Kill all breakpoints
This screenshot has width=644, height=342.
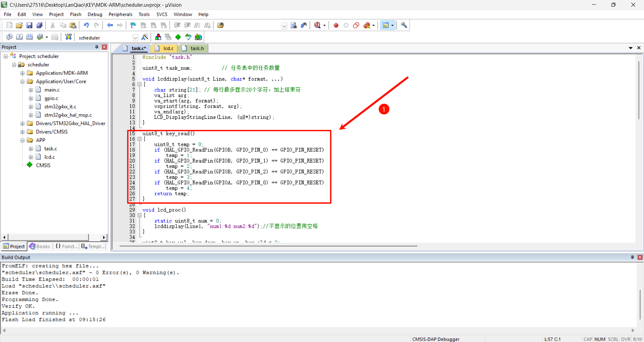[x=367, y=25]
